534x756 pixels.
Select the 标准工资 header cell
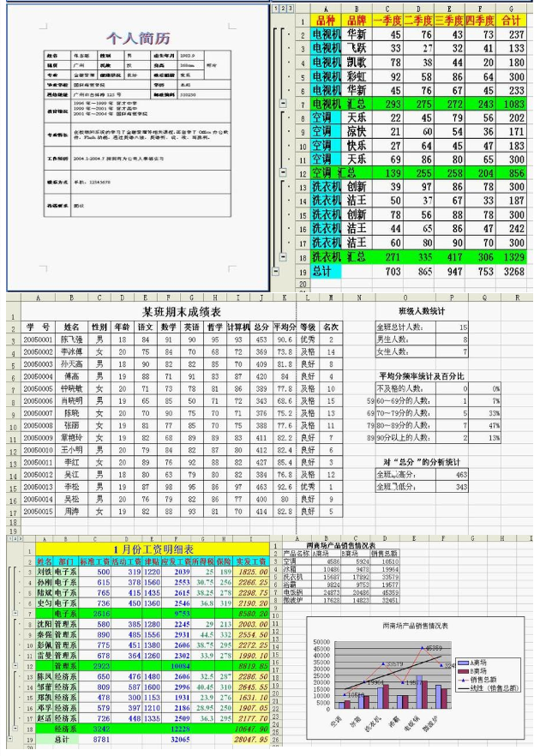click(95, 561)
